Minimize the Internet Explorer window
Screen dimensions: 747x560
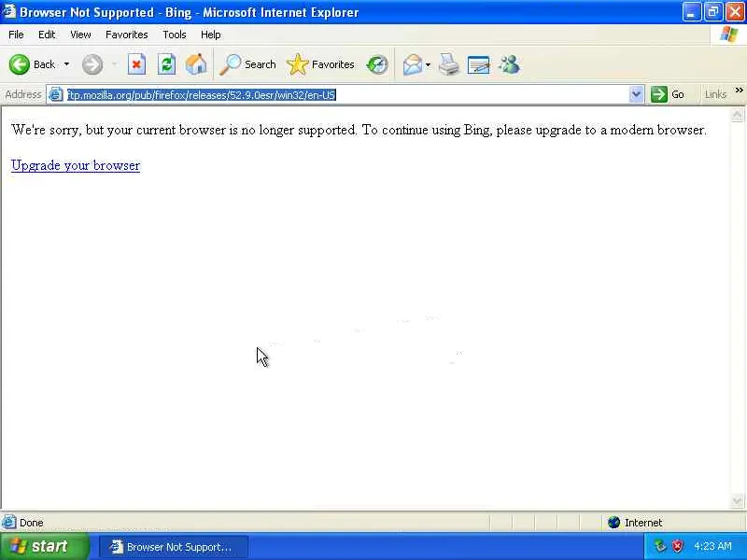[x=691, y=12]
